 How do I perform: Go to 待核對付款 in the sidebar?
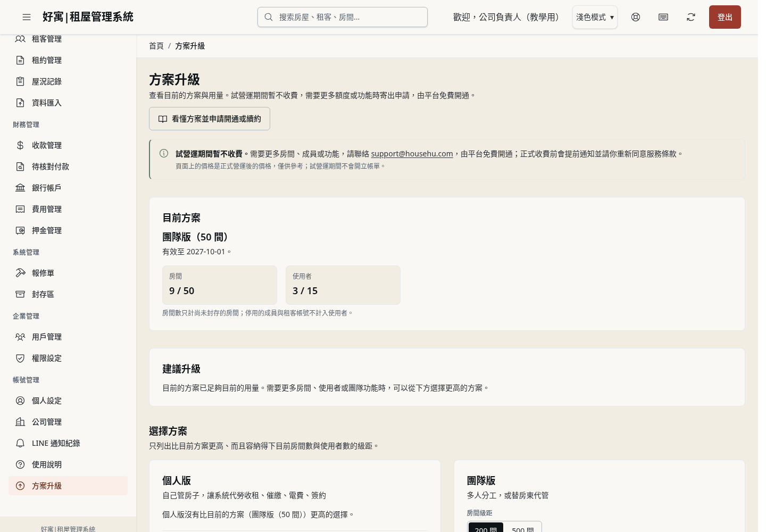pos(68,167)
